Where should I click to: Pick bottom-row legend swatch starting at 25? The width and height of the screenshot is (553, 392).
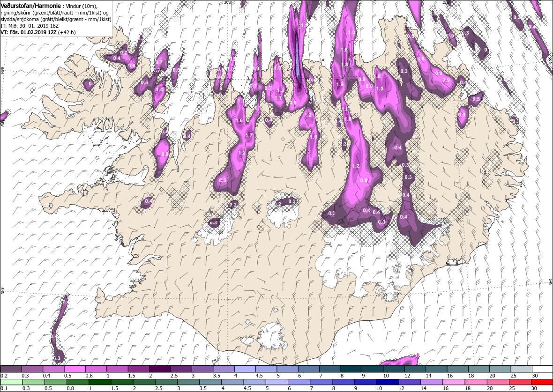pyautogui.click(x=520, y=382)
